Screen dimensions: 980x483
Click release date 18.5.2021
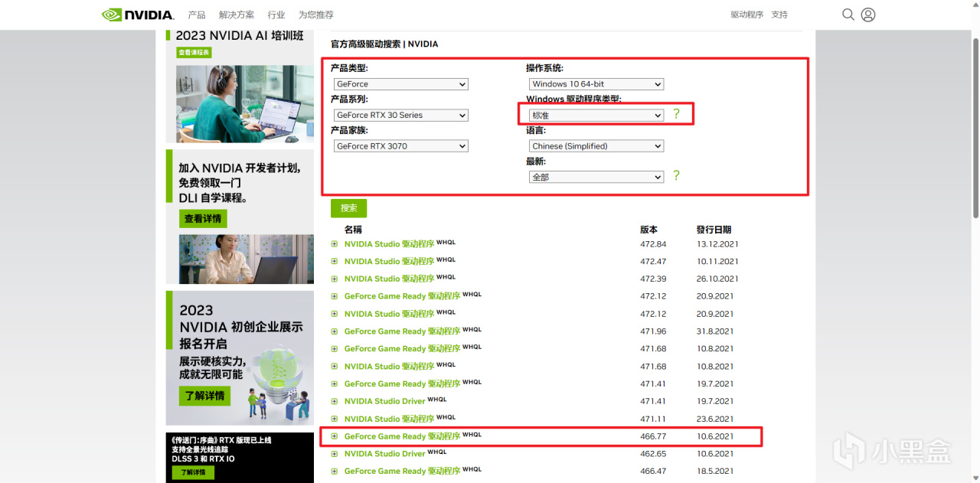tap(715, 472)
